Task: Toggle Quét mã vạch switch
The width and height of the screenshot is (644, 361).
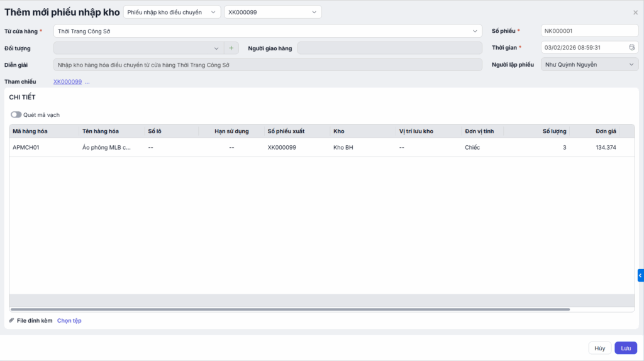Action: pos(16,114)
